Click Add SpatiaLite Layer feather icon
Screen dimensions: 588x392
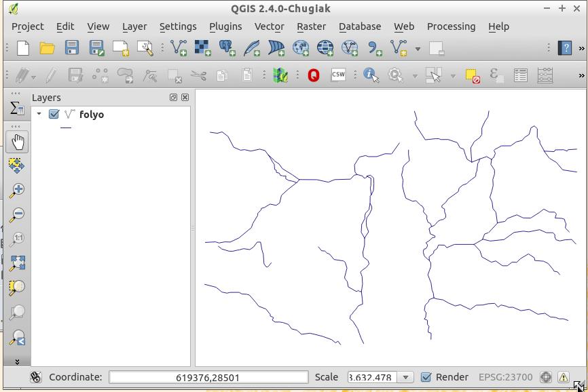[252, 48]
